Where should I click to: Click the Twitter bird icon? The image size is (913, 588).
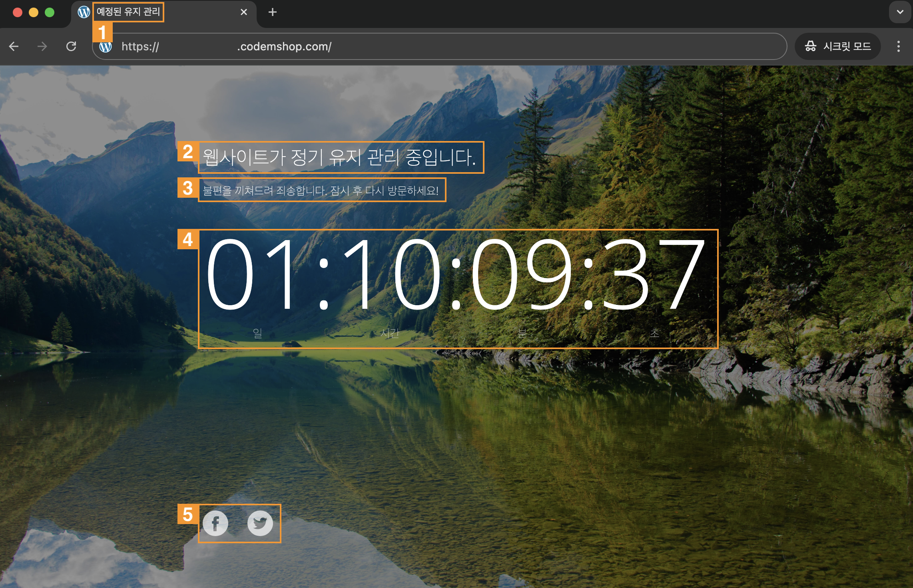[x=260, y=523]
